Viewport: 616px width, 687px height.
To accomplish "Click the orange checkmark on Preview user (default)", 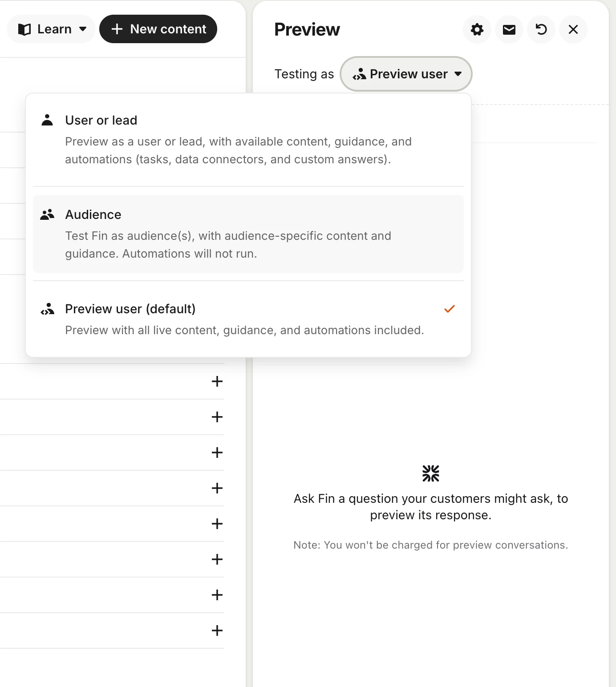I will 450,309.
